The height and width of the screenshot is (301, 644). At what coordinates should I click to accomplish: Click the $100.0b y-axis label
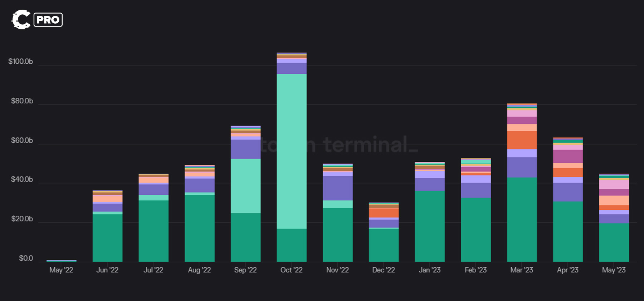[x=21, y=62]
